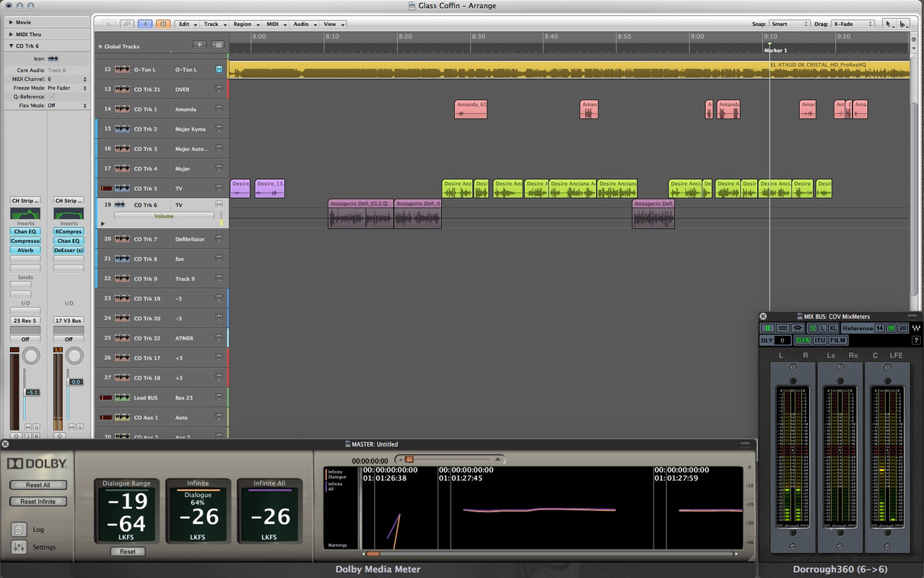The width and height of the screenshot is (924, 578).
Task: Select the XL size in MixMeters
Action: tap(833, 328)
